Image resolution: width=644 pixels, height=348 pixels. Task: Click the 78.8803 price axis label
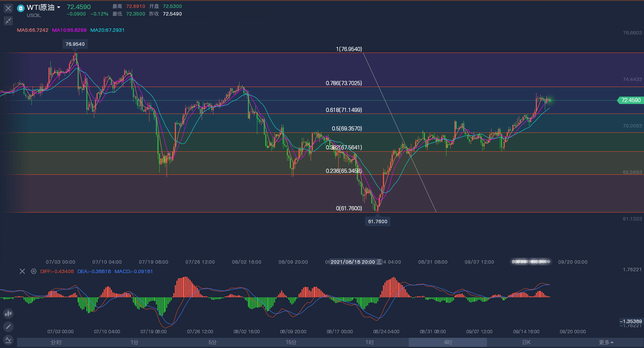632,33
